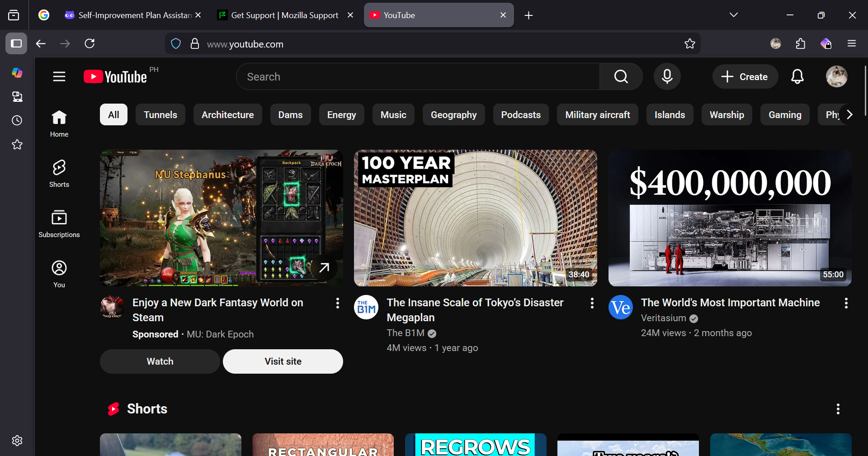Select the All filter chip
This screenshot has height=456, width=868.
(113, 115)
